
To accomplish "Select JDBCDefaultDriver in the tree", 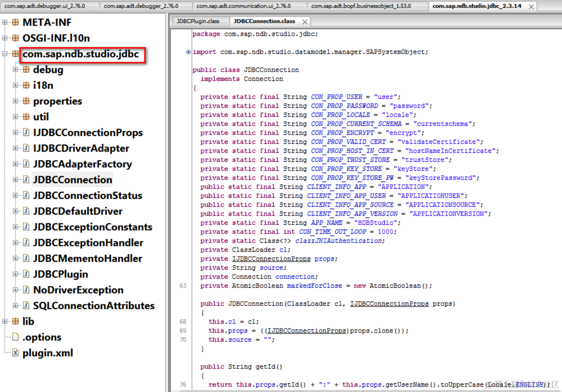I will click(x=78, y=211).
